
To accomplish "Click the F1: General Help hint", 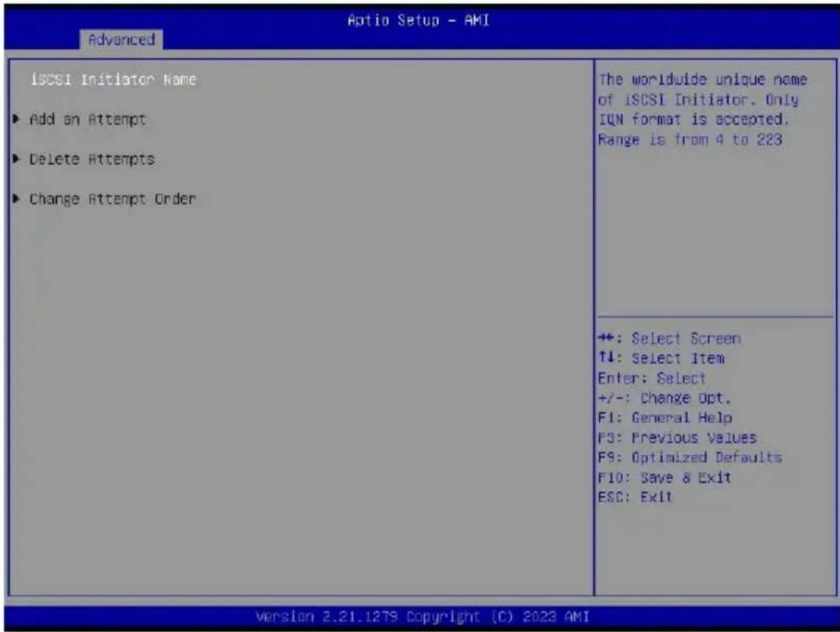I will 665,417.
